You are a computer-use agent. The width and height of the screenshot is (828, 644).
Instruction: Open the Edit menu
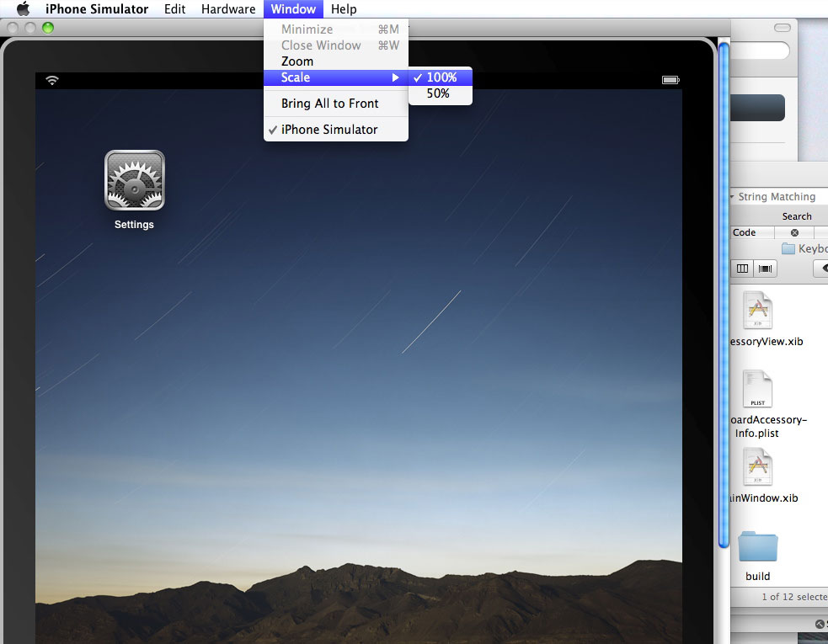[175, 9]
